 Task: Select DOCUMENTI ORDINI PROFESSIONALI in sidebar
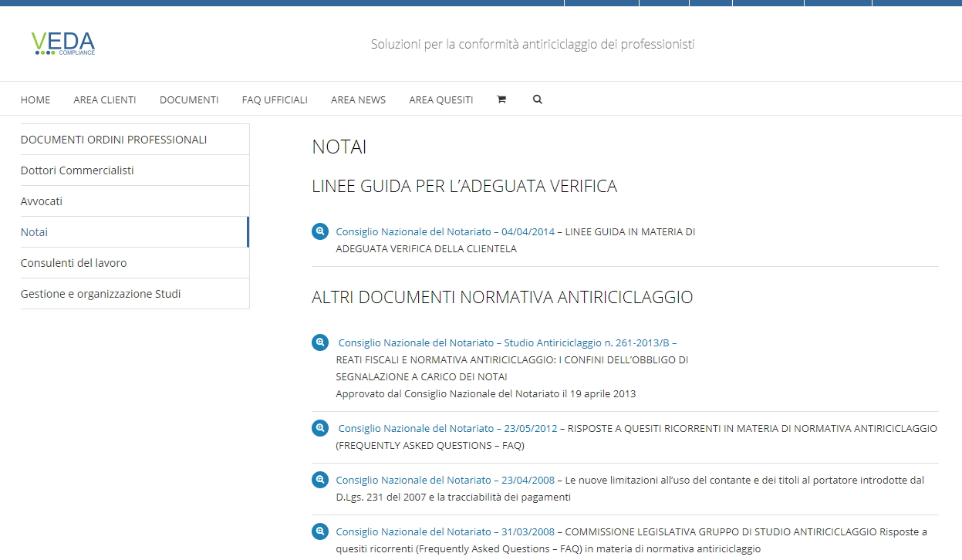pyautogui.click(x=135, y=140)
